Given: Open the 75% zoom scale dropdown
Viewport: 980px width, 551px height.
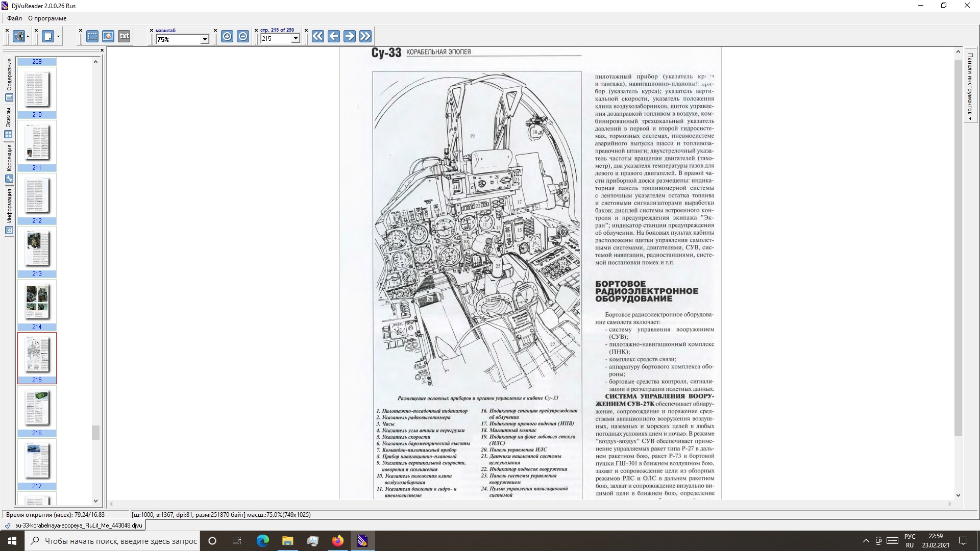Looking at the screenshot, I should coord(205,39).
